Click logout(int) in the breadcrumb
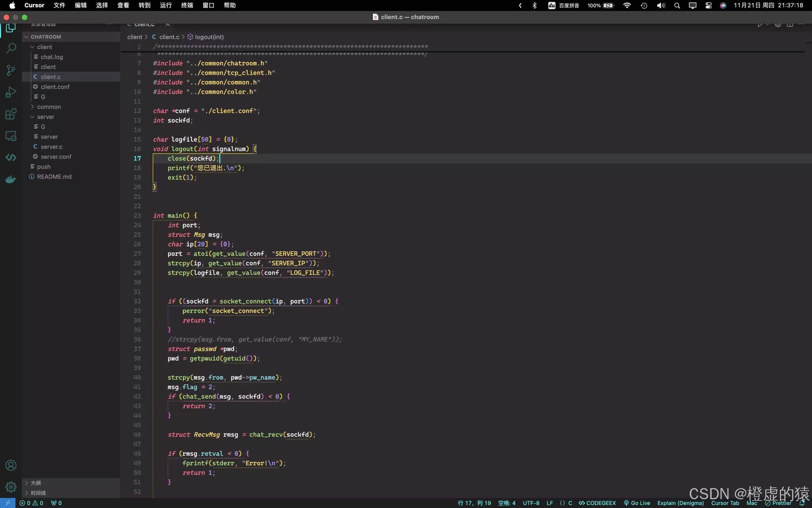Image resolution: width=812 pixels, height=508 pixels. 209,37
